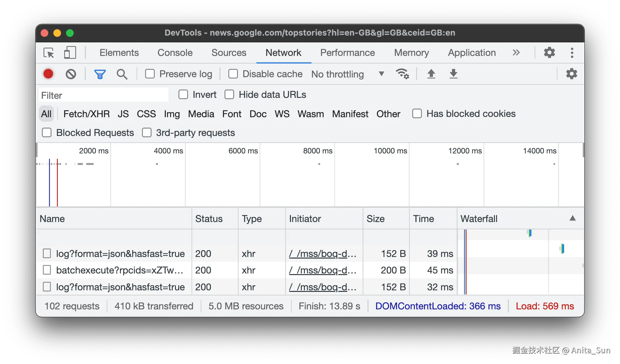
Task: Clear the network log
Action: [71, 74]
